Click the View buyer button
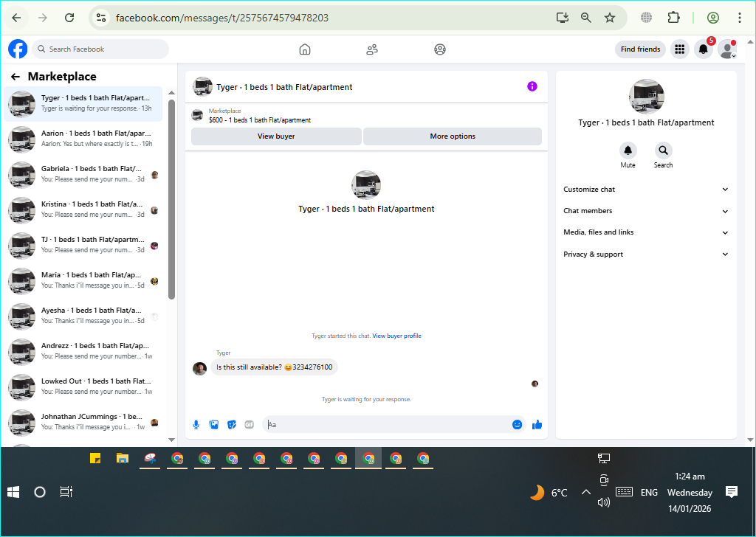Image resolution: width=756 pixels, height=537 pixels. [276, 136]
